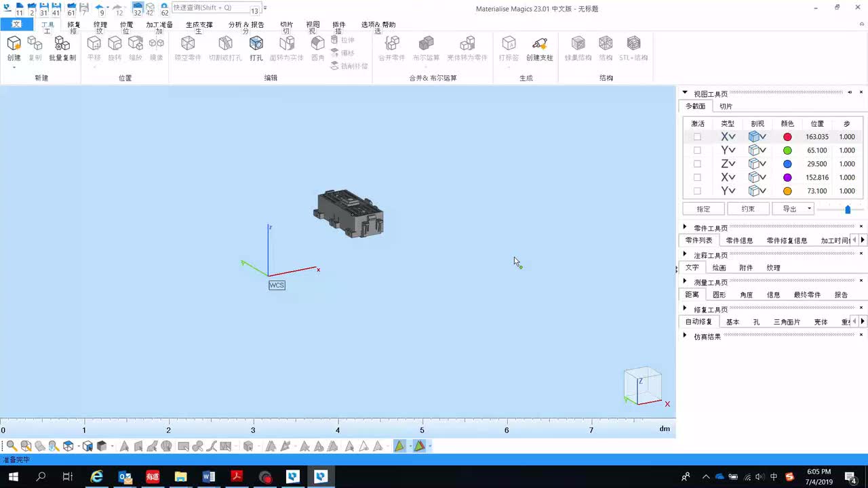The height and width of the screenshot is (488, 868).
Task: Open Adobe Acrobat from the taskbar
Action: pos(236,476)
